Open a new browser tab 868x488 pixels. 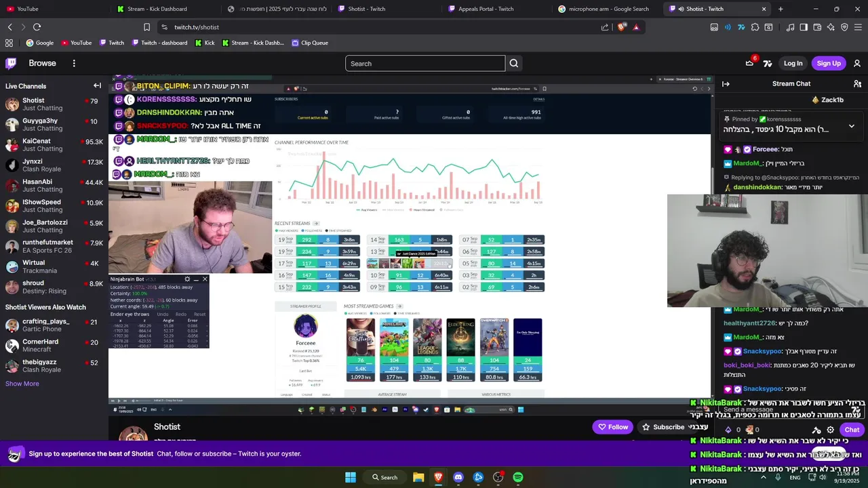[781, 9]
